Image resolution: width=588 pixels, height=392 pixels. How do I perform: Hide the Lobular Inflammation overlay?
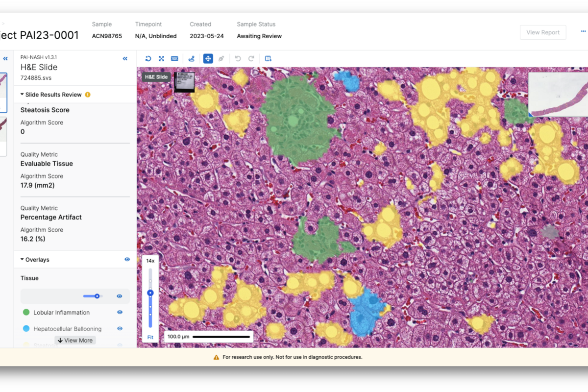pos(119,312)
